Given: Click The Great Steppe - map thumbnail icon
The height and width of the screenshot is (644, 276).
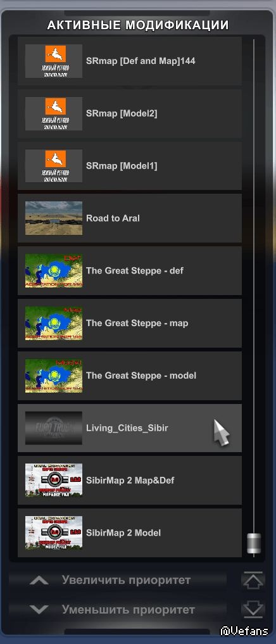Looking at the screenshot, I should coord(54,323).
